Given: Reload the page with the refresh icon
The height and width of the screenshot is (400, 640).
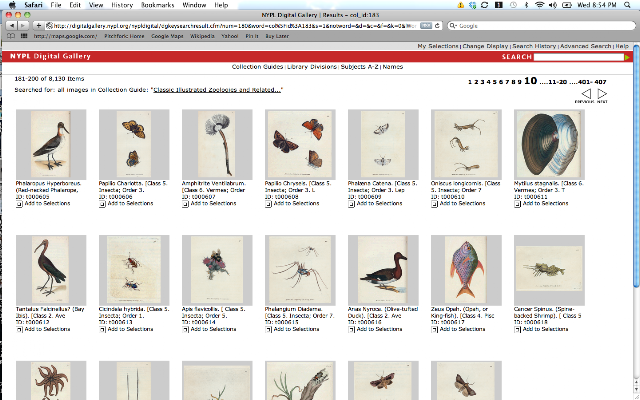Looking at the screenshot, I should (437, 26).
